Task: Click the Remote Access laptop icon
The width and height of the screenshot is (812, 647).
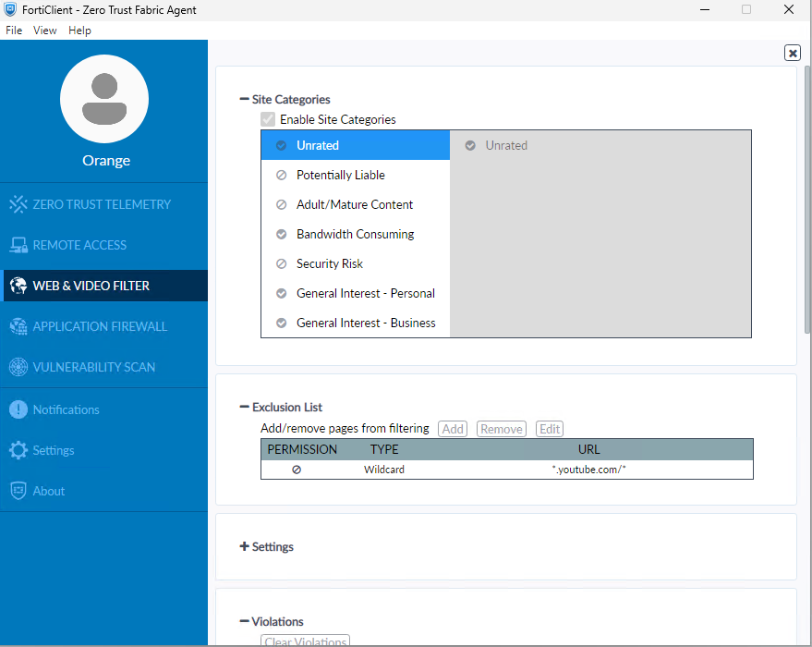Action: 18,245
